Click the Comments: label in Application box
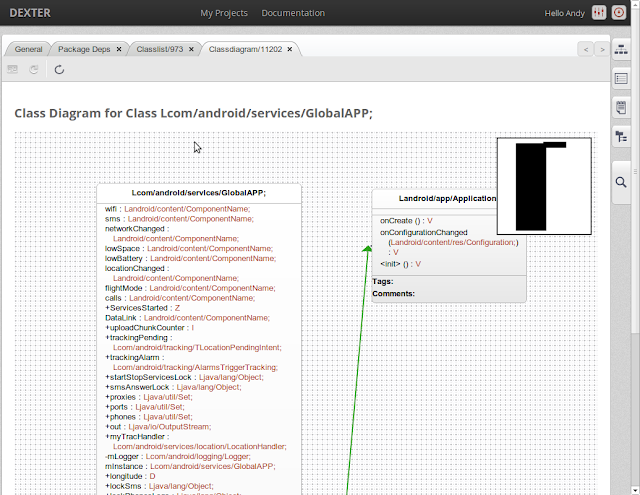640x495 pixels. coord(393,293)
